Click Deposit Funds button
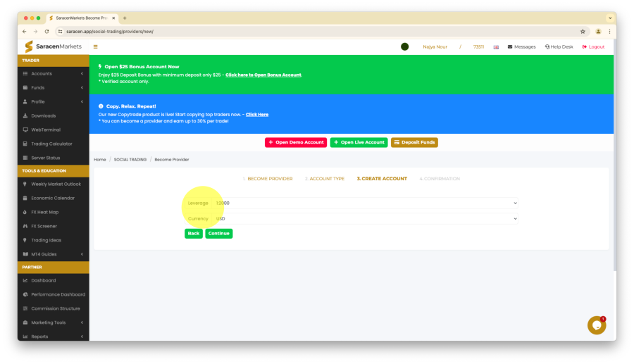 click(414, 143)
